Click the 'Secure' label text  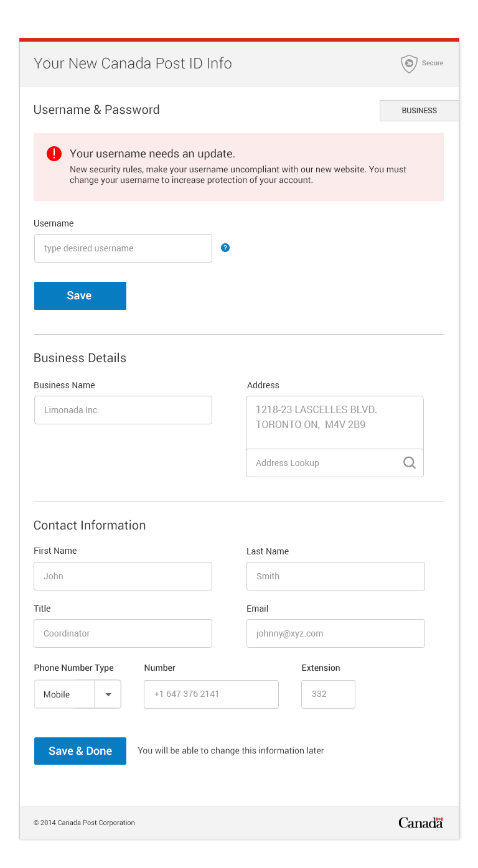coord(433,63)
